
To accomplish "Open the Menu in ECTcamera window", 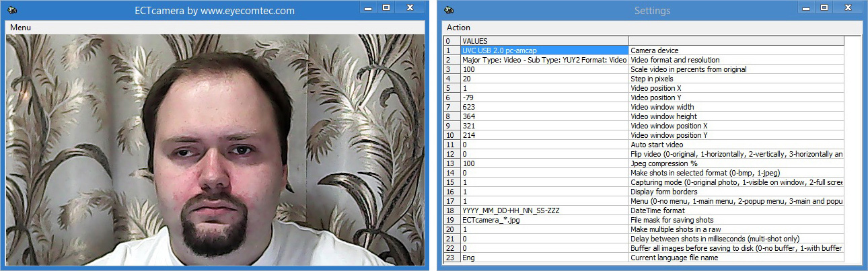I will pos(20,28).
